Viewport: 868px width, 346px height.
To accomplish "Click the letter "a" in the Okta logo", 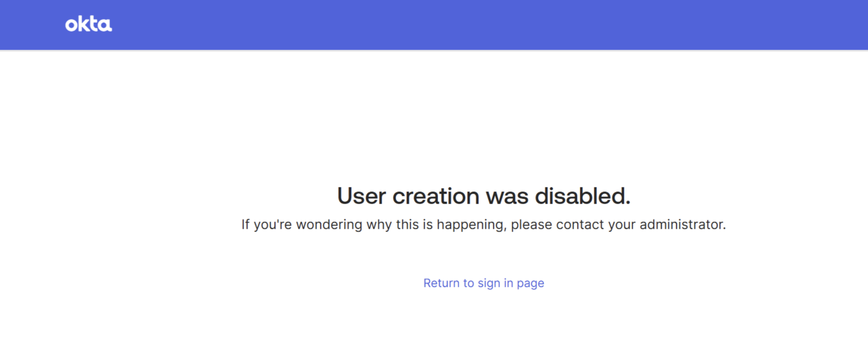I will (105, 25).
